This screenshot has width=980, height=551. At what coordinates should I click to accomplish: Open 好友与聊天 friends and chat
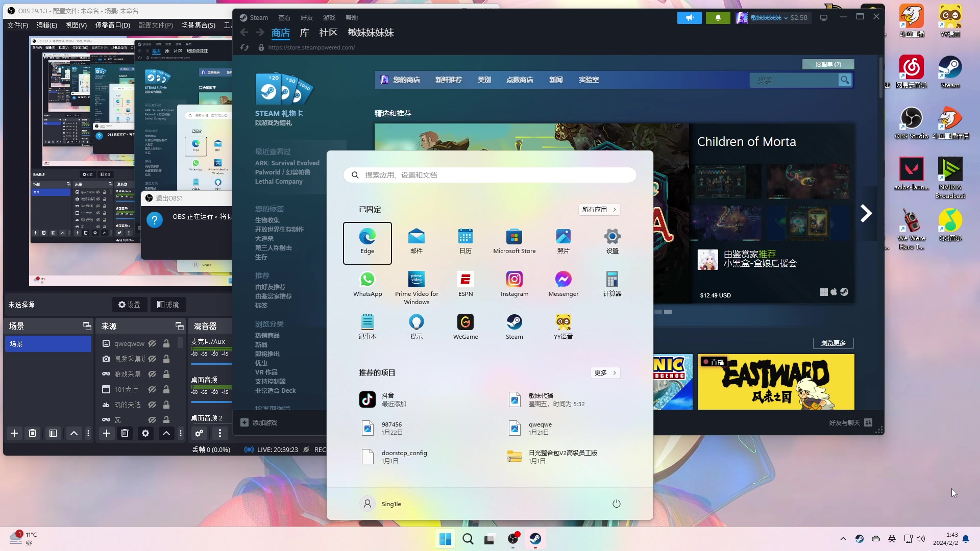click(850, 422)
